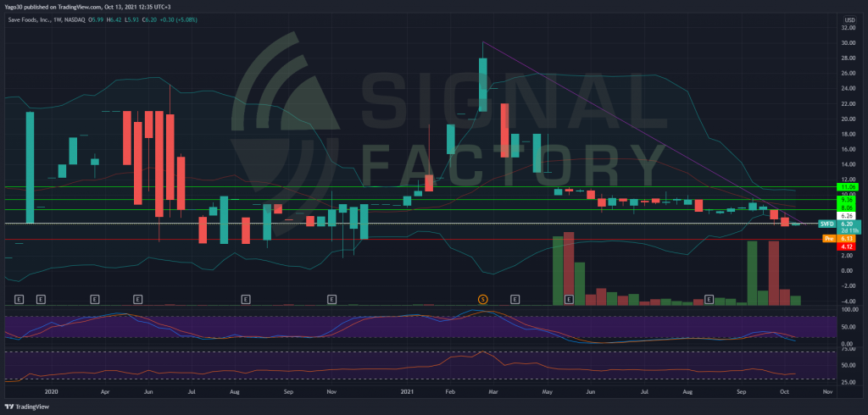Click earnings marker E near June 2020

(138, 299)
